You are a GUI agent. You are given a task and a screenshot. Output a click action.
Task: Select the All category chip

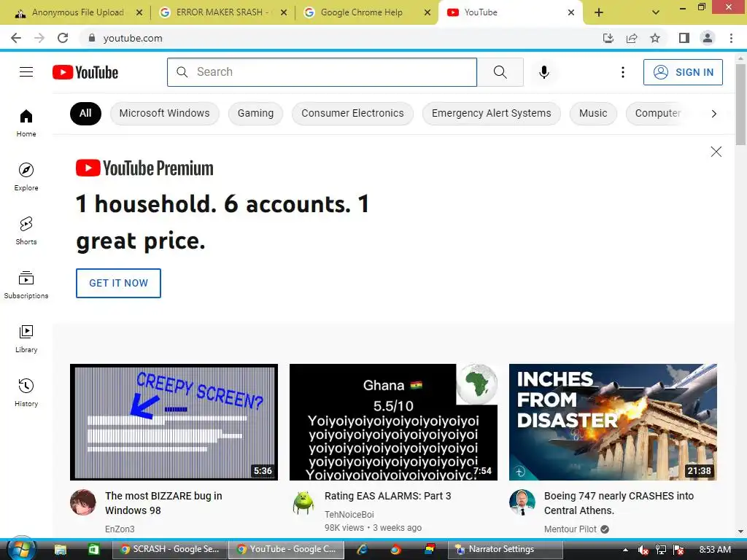tap(86, 113)
